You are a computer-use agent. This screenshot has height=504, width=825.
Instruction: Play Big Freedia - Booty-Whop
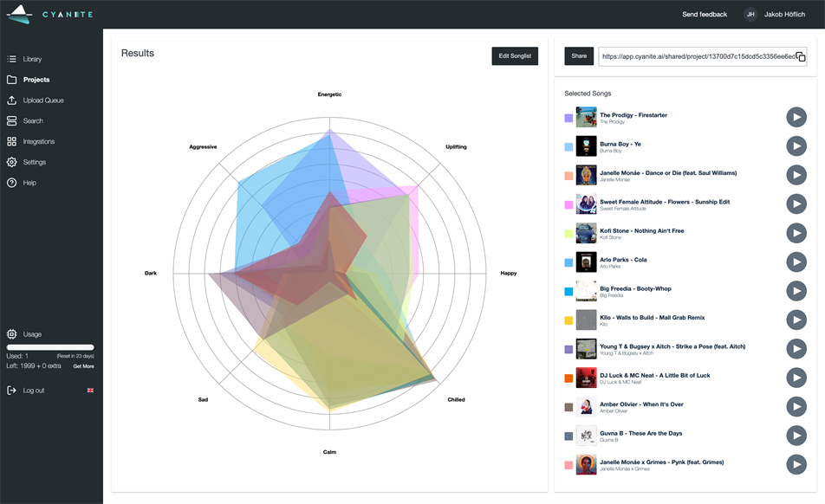click(796, 291)
